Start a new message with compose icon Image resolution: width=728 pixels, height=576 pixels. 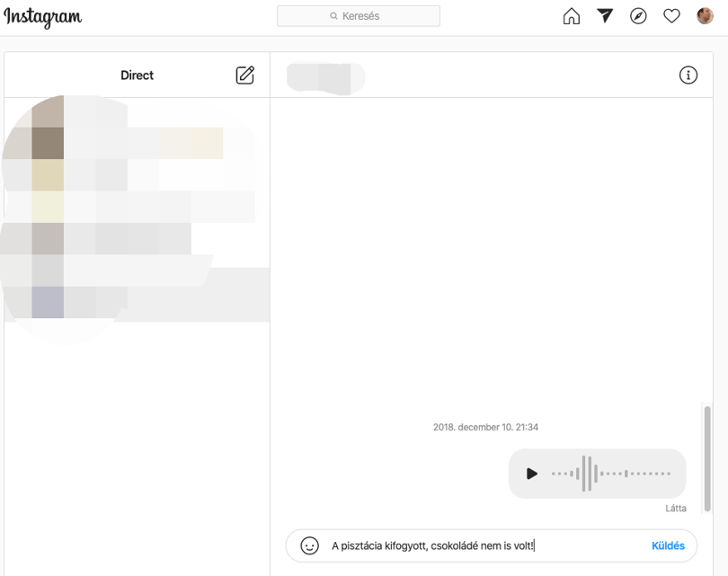pos(244,75)
